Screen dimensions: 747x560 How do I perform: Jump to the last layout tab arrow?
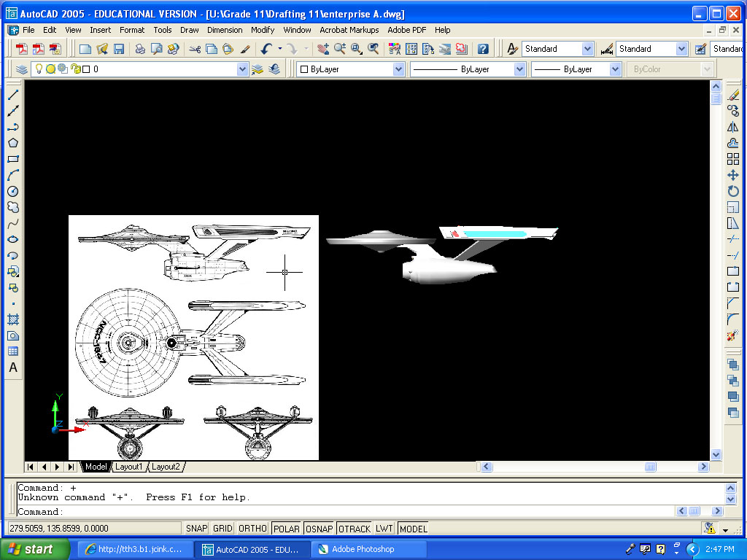tap(71, 467)
